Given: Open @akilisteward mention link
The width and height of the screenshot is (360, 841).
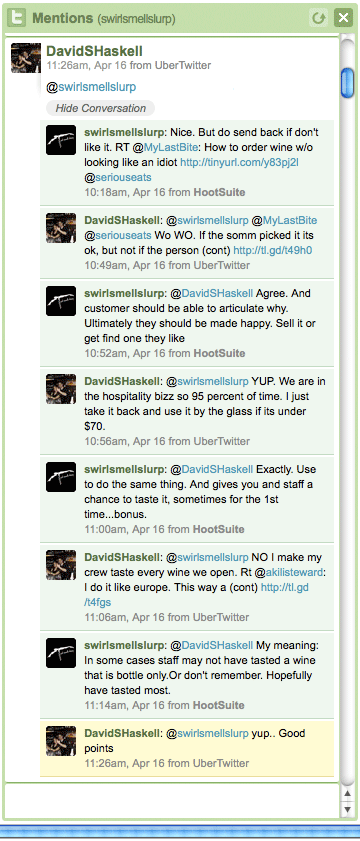Looking at the screenshot, I should [x=291, y=572].
